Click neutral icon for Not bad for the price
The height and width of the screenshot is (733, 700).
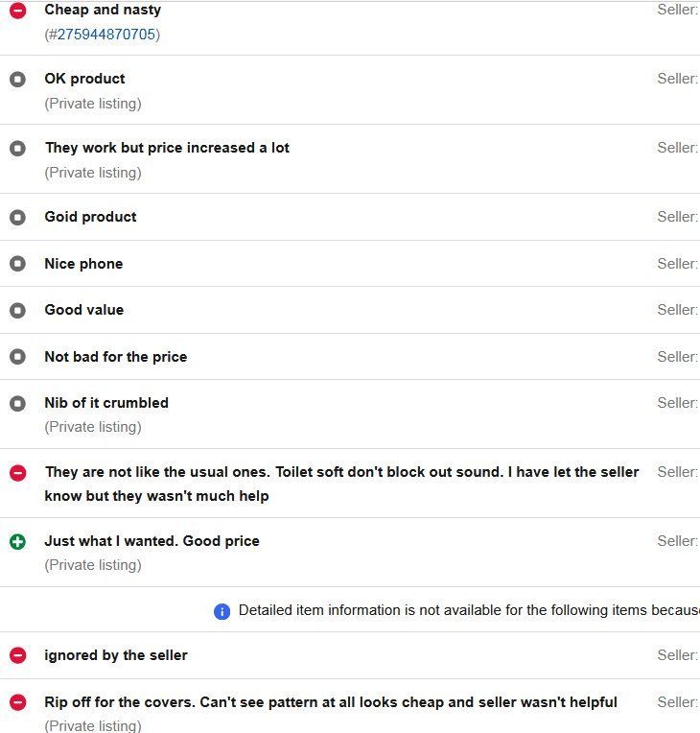pyautogui.click(x=18, y=357)
